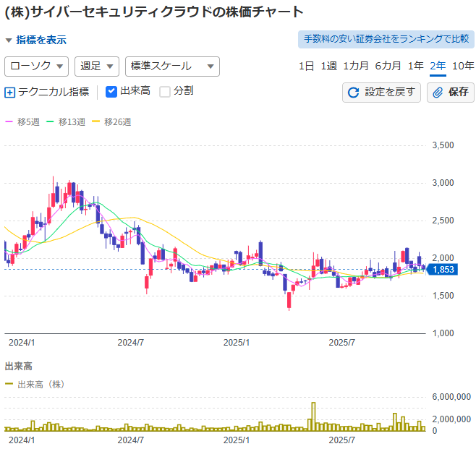Uncheck the 出来高 checkbox

point(111,92)
